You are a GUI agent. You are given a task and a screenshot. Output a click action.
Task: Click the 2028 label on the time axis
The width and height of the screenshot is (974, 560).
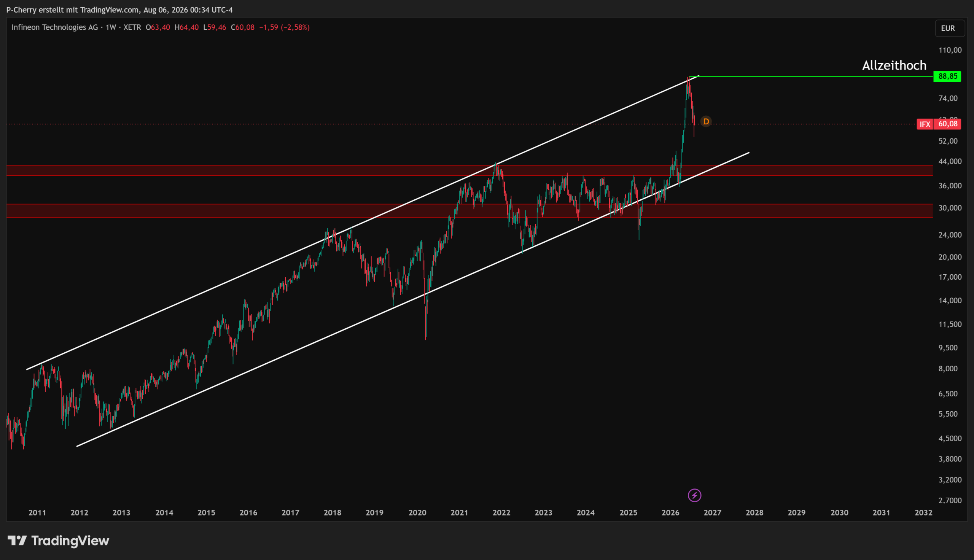(754, 513)
